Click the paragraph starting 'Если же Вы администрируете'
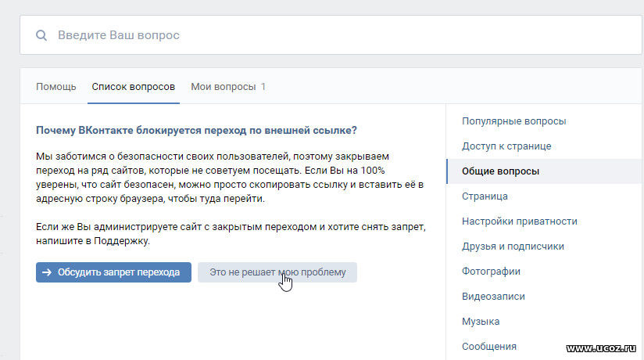 (231, 234)
